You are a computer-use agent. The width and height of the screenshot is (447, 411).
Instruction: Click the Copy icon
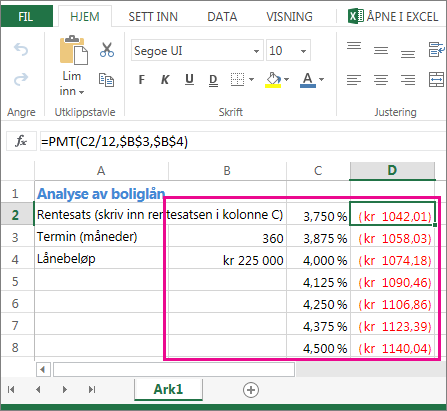pos(106,80)
